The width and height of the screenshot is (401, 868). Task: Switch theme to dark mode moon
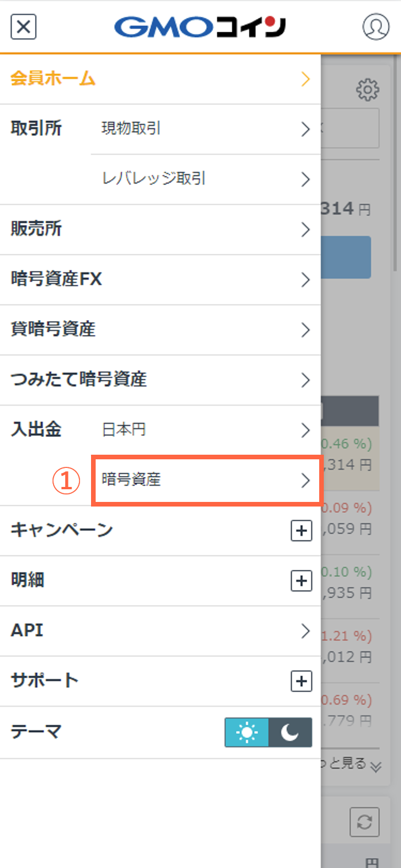[290, 732]
